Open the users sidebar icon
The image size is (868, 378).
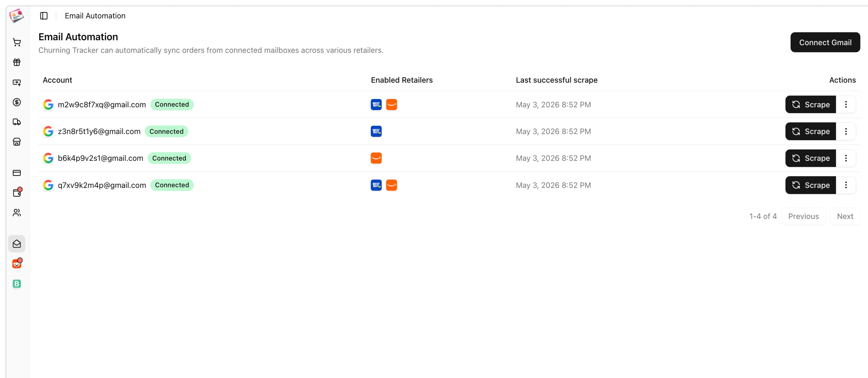point(17,213)
